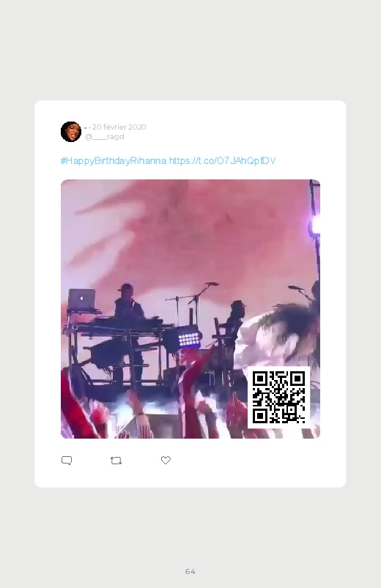Like the tweet with the heart icon
381x588 pixels.
pos(166,460)
